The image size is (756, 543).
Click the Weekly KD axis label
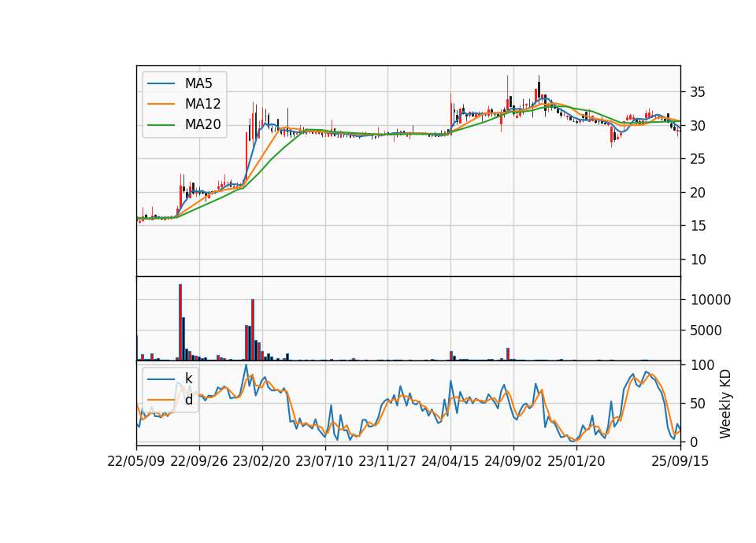[725, 404]
